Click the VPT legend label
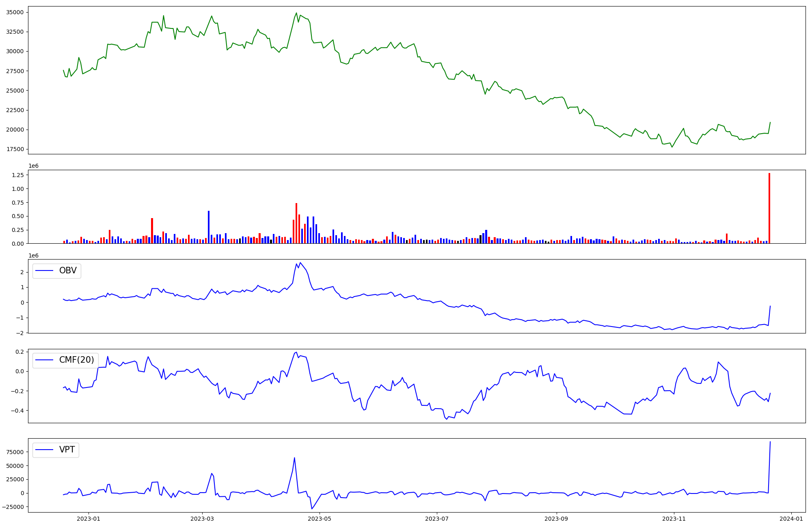 click(x=67, y=450)
